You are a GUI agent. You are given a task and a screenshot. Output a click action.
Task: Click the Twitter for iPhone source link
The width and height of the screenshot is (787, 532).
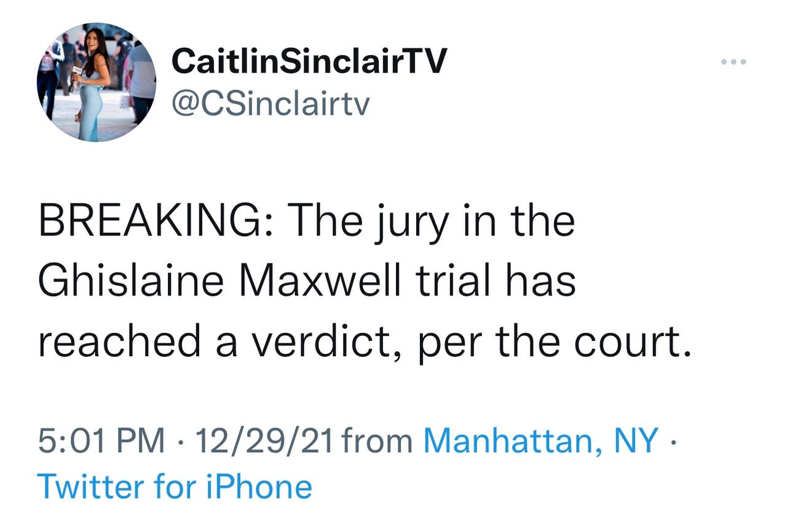(175, 487)
